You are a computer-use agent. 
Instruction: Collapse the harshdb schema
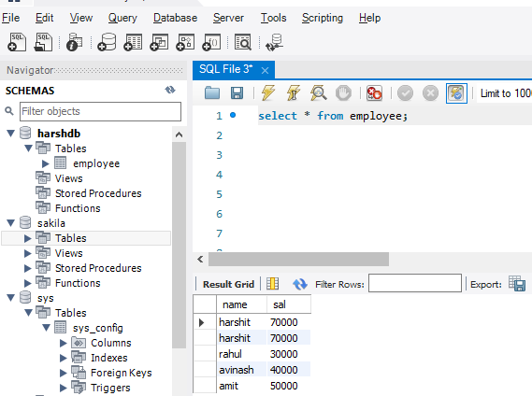point(11,134)
